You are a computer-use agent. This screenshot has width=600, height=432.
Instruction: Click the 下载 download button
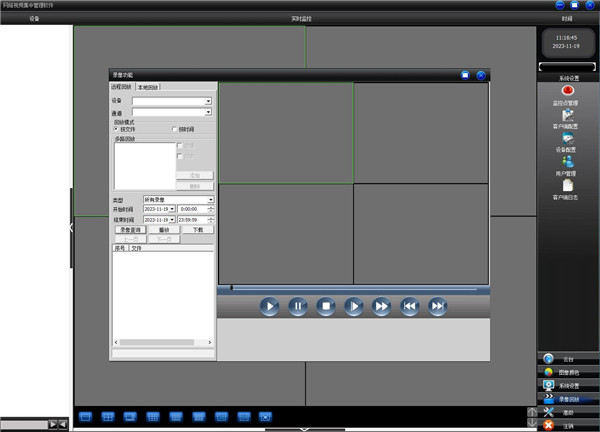tap(198, 230)
